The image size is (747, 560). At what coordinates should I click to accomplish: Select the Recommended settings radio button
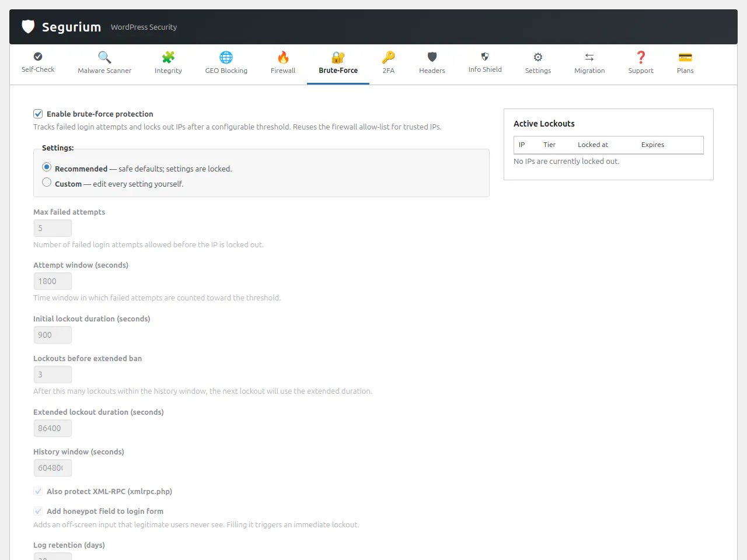click(x=47, y=167)
